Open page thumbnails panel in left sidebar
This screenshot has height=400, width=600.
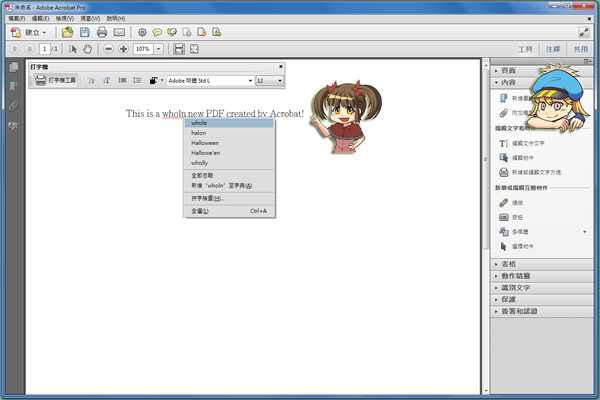[x=14, y=67]
